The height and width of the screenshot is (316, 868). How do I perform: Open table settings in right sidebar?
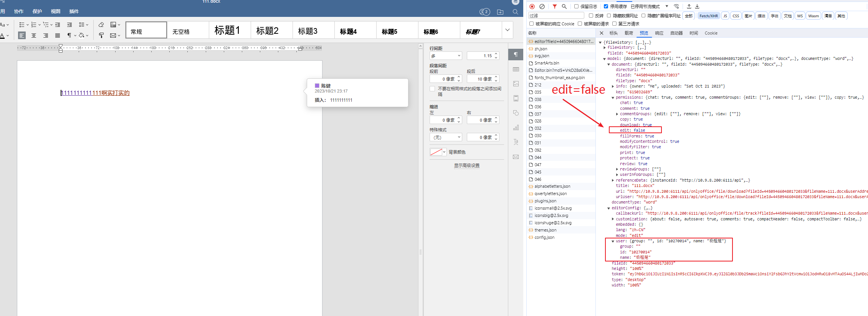(516, 69)
